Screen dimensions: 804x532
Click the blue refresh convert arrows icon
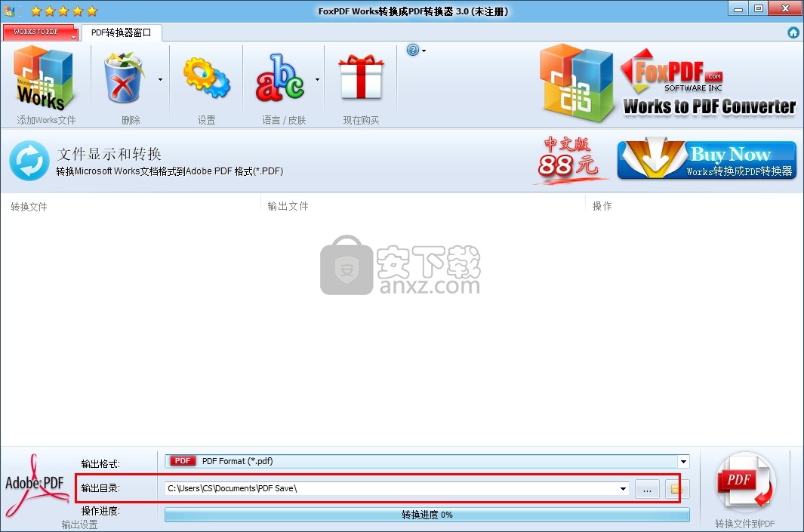click(29, 161)
